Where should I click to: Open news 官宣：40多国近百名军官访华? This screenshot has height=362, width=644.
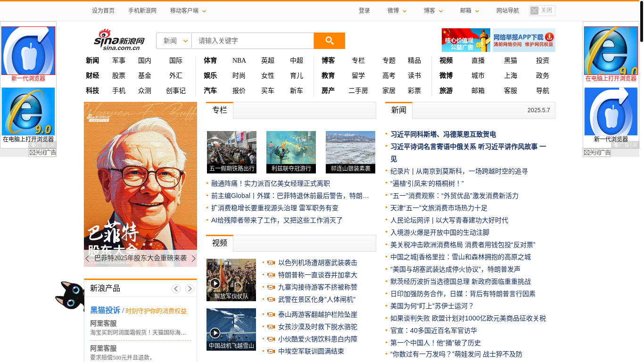pyautogui.click(x=434, y=330)
